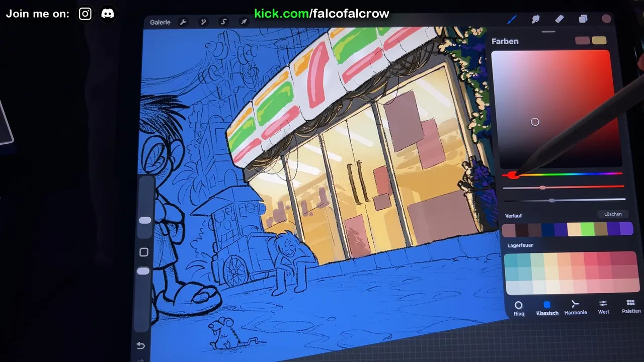Pick the cream swatch in Verlauf history

tap(574, 229)
